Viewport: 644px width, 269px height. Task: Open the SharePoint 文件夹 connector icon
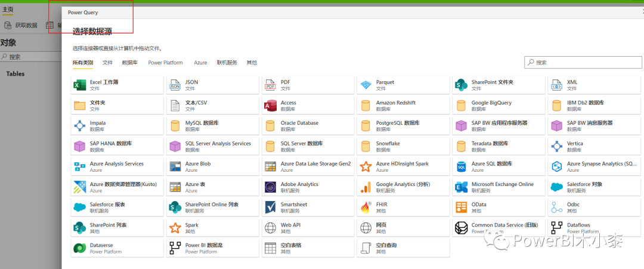(461, 85)
